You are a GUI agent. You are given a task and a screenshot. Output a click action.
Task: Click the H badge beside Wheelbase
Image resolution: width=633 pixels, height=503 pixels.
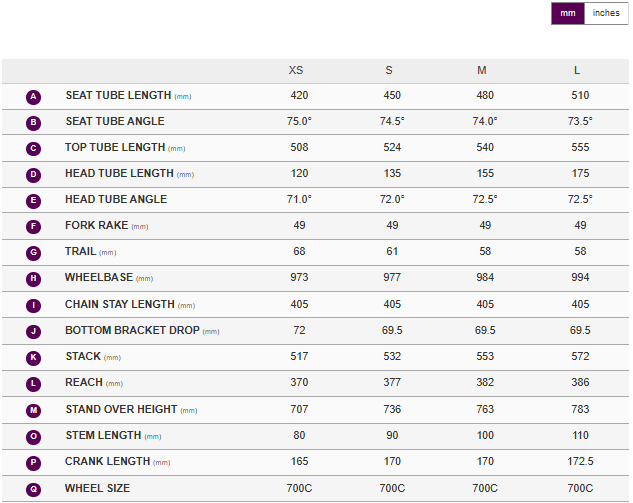click(34, 279)
